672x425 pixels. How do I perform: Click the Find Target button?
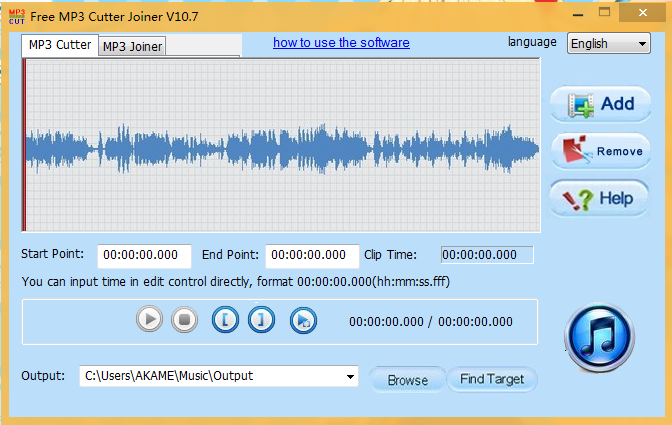492,379
